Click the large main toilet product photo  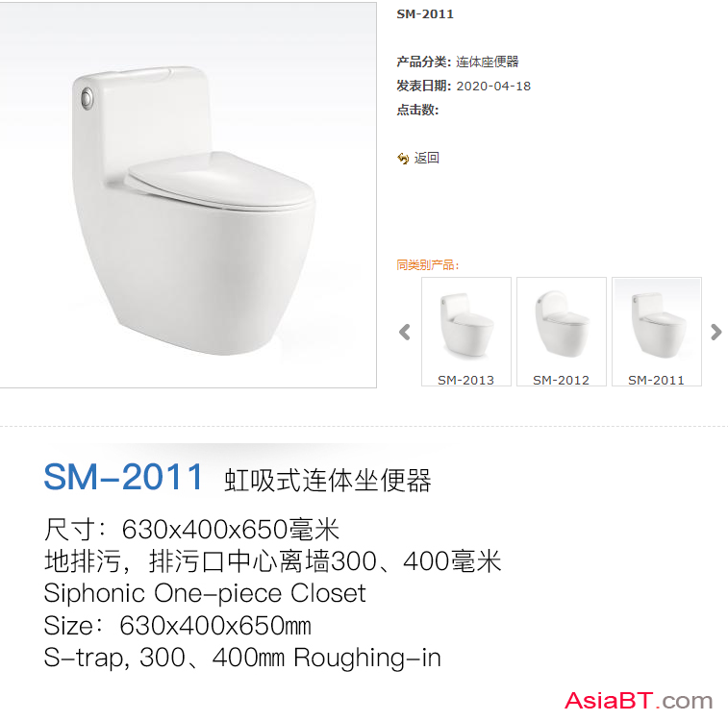188,195
